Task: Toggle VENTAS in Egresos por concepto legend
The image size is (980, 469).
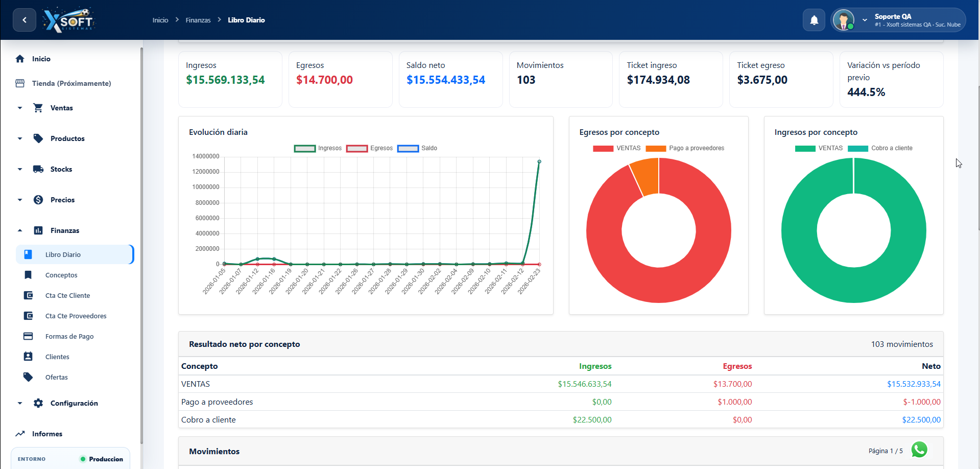Action: point(617,148)
